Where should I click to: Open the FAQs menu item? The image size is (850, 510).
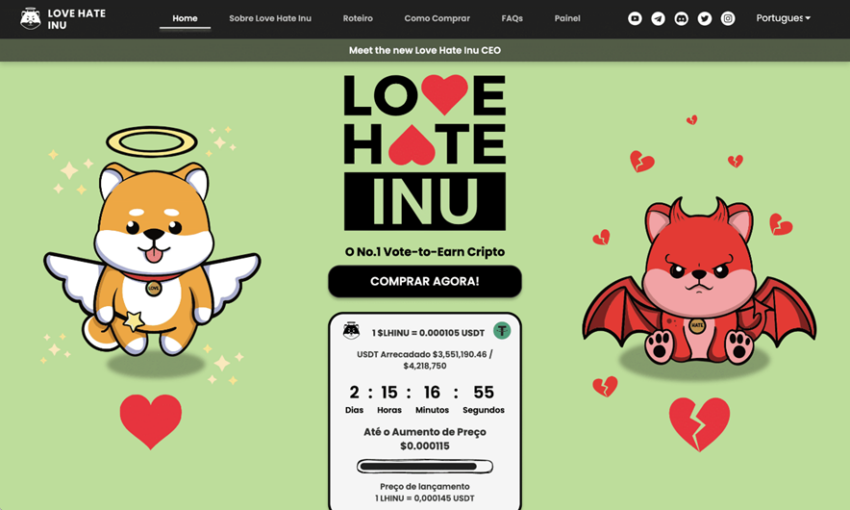point(512,18)
